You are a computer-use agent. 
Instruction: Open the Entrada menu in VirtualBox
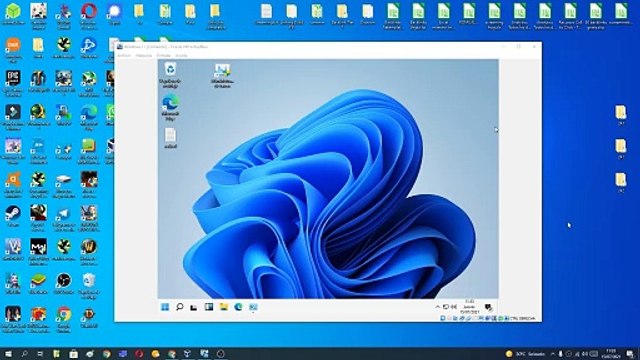[x=164, y=55]
